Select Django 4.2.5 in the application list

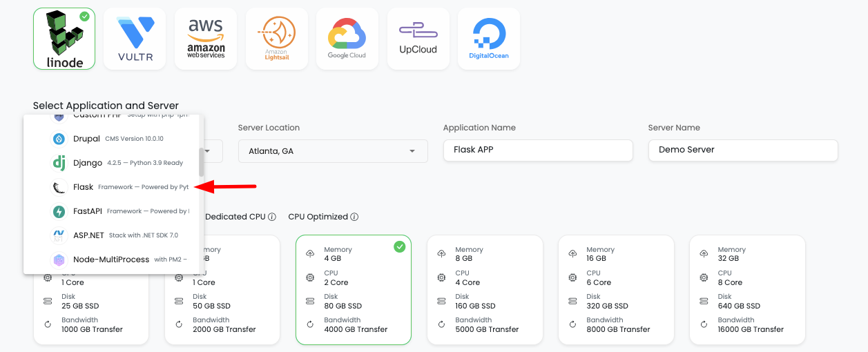(x=112, y=163)
